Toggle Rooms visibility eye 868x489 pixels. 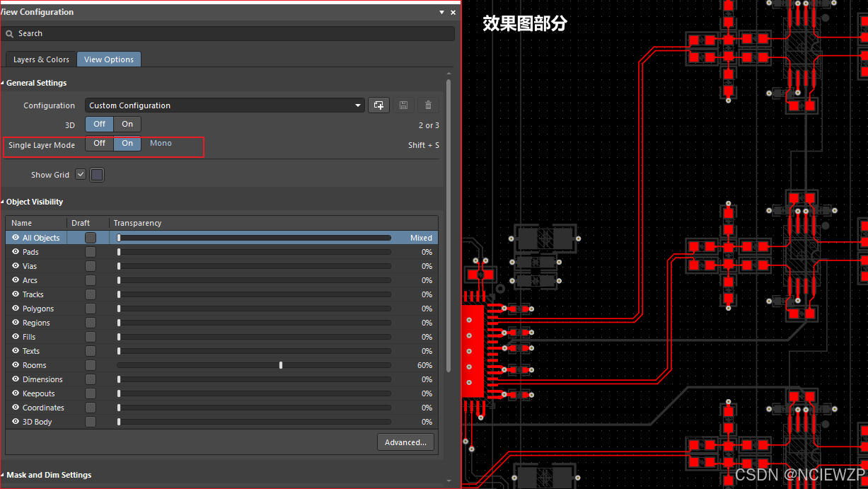[16, 365]
